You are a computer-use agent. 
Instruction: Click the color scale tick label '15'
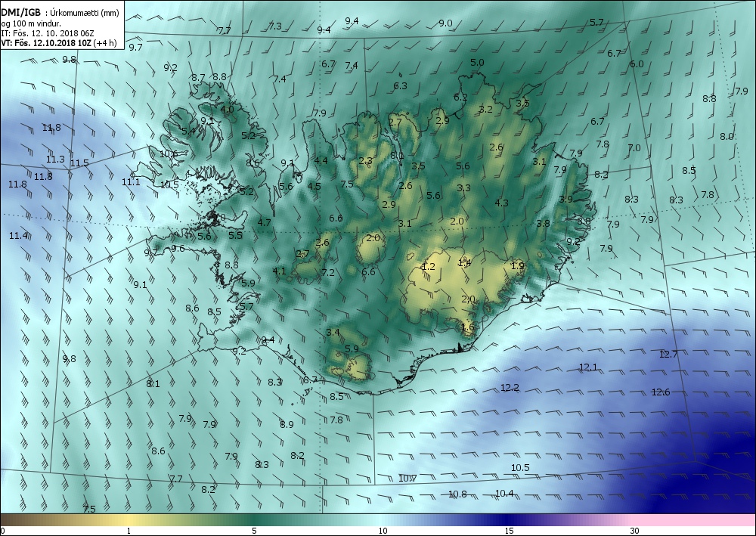(x=509, y=531)
